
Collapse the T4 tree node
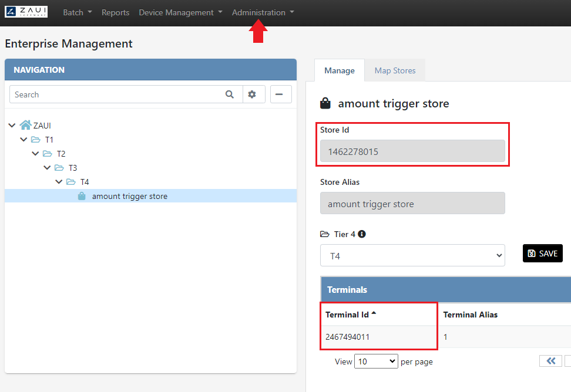coord(59,182)
